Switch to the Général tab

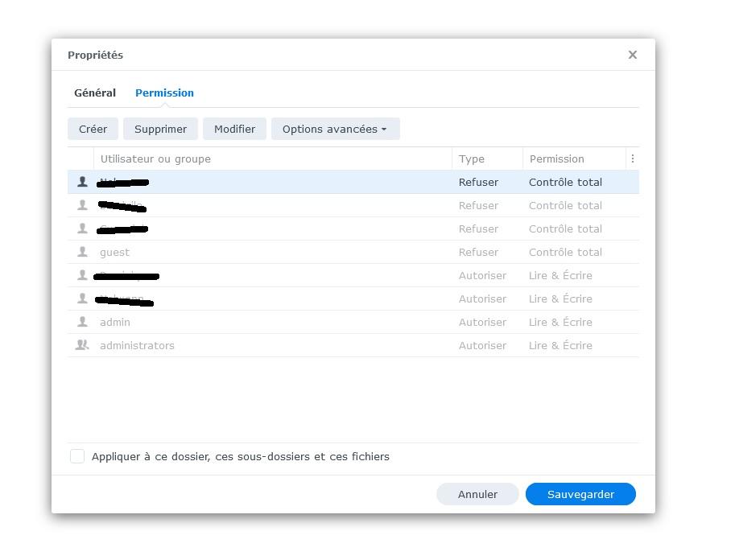(x=95, y=93)
